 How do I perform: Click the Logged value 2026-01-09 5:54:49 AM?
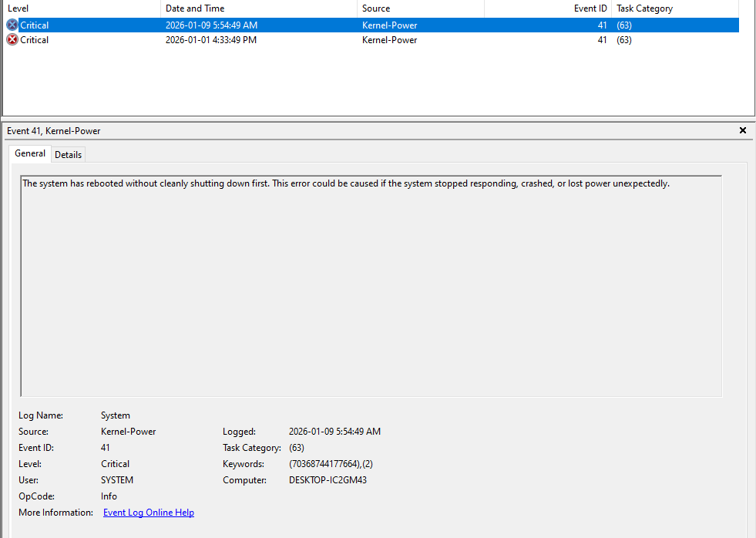(x=334, y=432)
